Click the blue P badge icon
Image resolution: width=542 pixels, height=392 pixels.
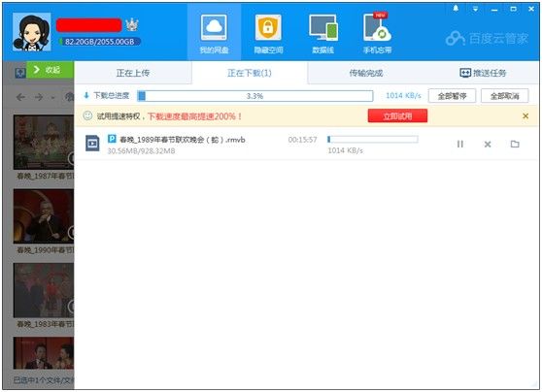coord(112,139)
